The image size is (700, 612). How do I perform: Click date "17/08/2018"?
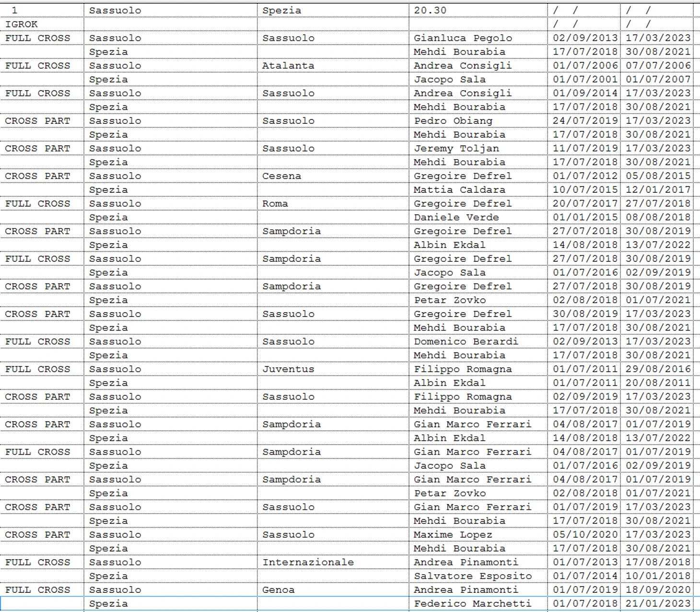tap(658, 562)
